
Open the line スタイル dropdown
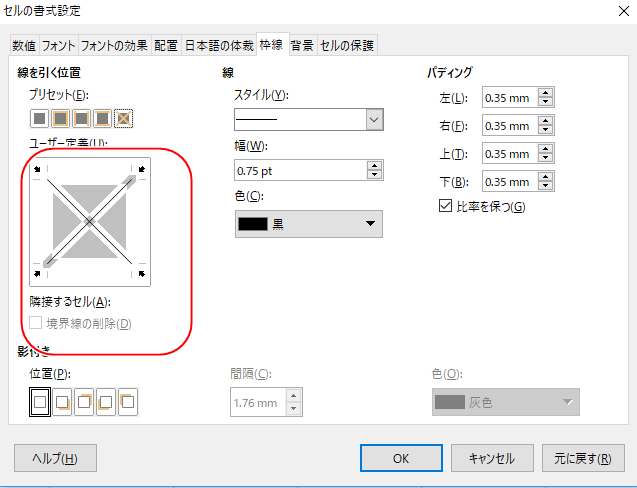309,119
